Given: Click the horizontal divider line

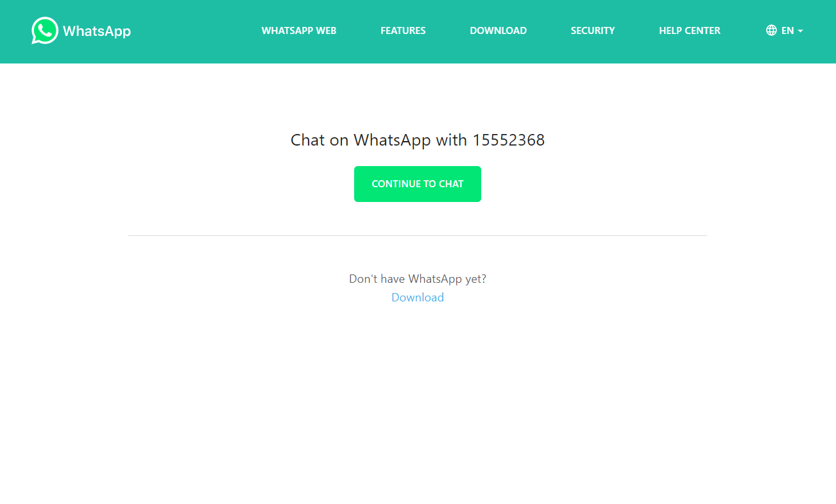Looking at the screenshot, I should point(418,235).
